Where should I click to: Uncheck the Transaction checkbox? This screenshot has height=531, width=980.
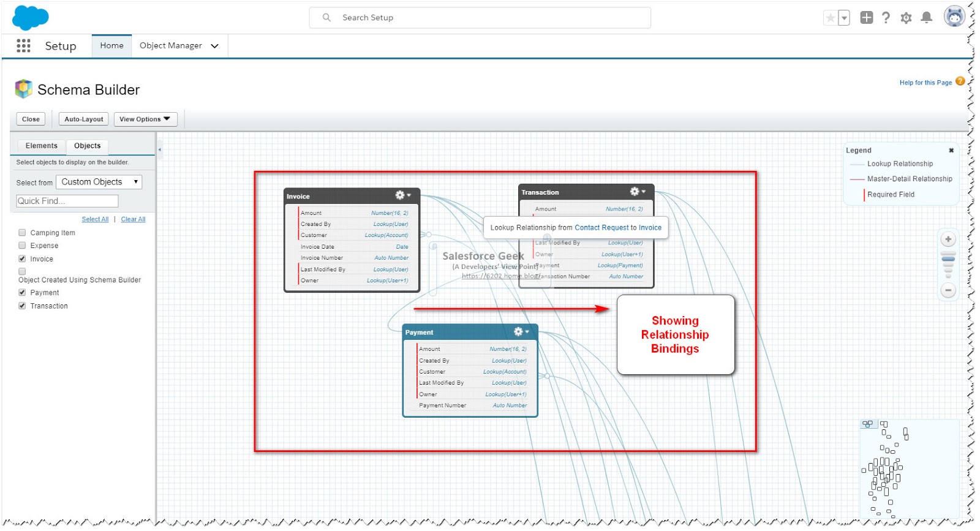click(22, 306)
